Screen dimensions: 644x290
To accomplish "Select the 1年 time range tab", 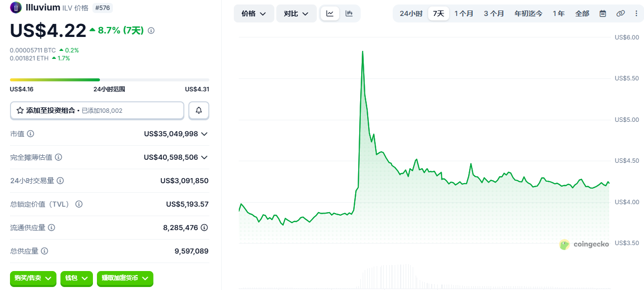I will point(559,13).
